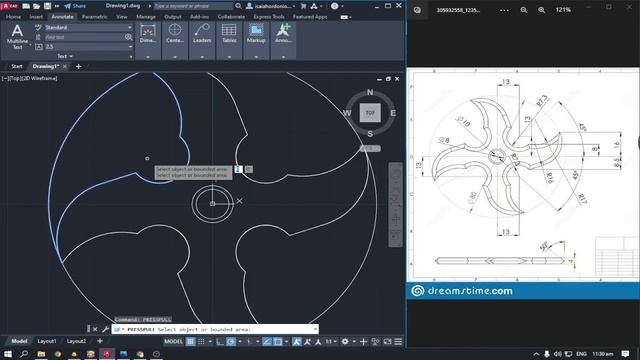640x360 pixels.
Task: Click the Share button in title bar
Action: [x=75, y=6]
